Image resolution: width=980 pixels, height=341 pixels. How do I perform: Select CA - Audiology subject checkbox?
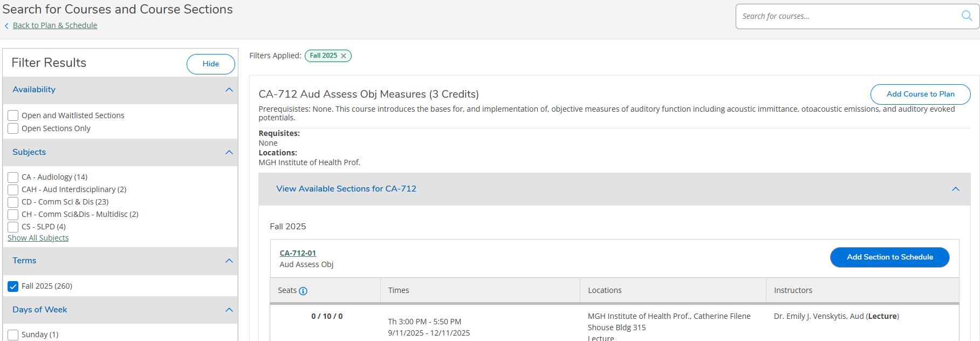13,177
